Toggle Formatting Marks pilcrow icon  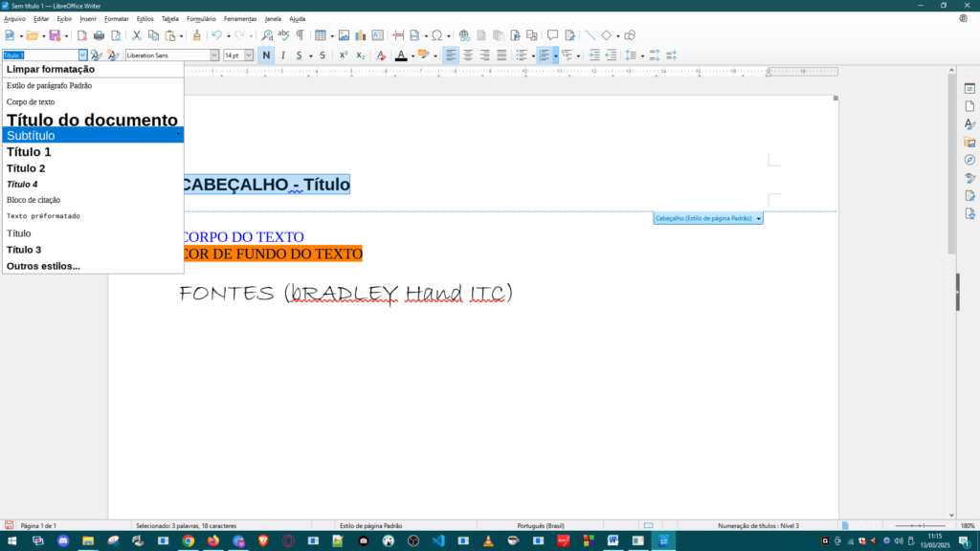pyautogui.click(x=300, y=35)
